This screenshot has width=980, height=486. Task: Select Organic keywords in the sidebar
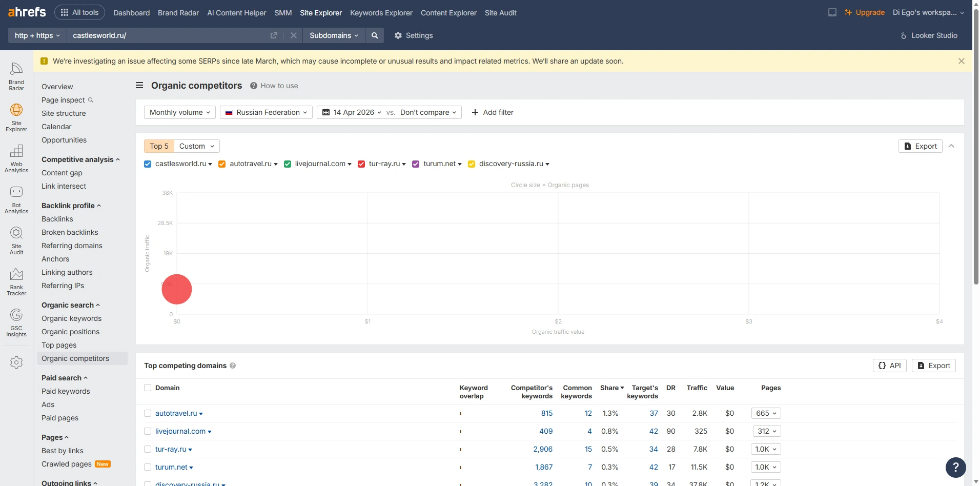pos(72,318)
